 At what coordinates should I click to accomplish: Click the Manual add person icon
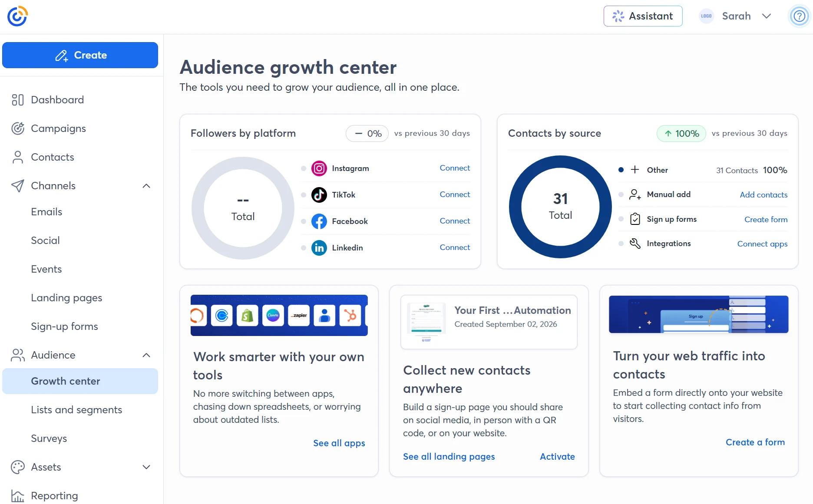pyautogui.click(x=635, y=194)
